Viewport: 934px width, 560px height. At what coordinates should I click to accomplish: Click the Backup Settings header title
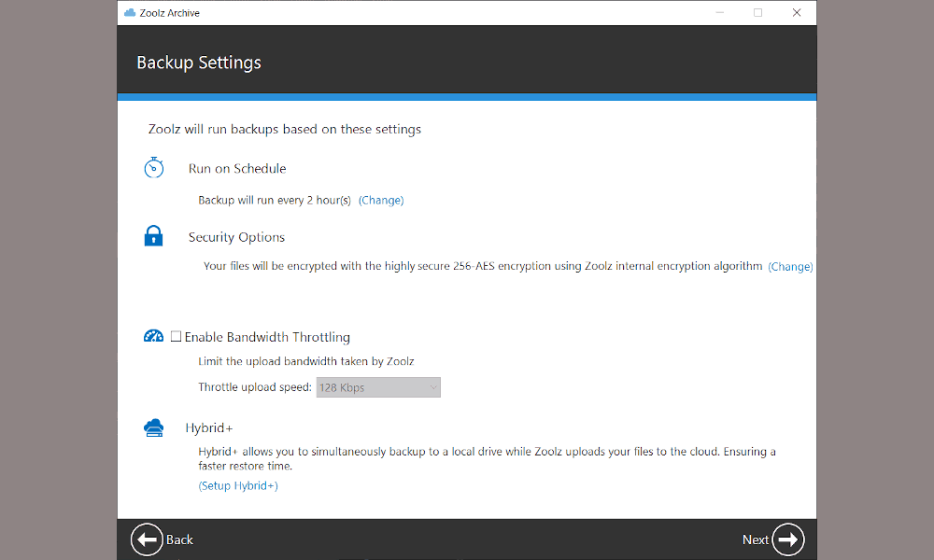[199, 63]
